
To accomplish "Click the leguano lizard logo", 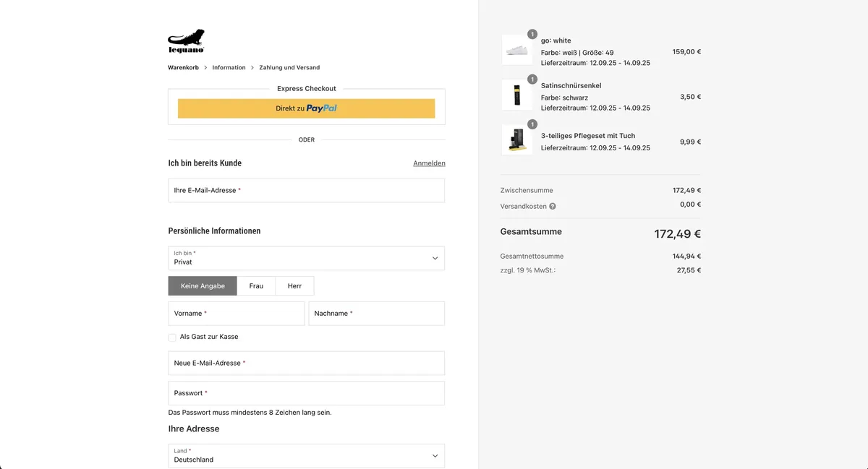I will (187, 41).
